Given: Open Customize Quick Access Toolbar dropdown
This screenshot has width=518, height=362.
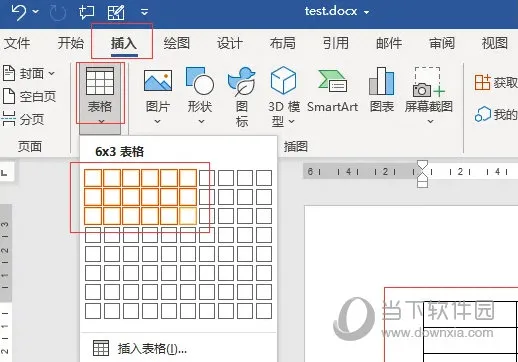Looking at the screenshot, I should [x=144, y=12].
